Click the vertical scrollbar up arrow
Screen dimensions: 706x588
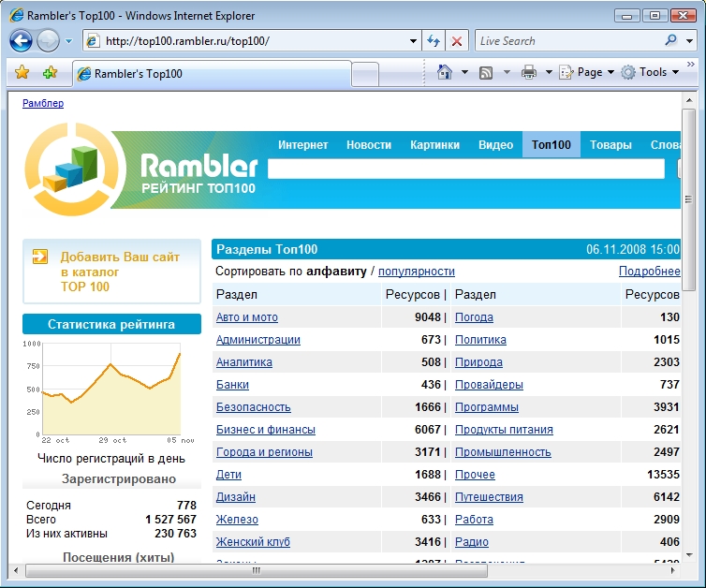pyautogui.click(x=689, y=100)
